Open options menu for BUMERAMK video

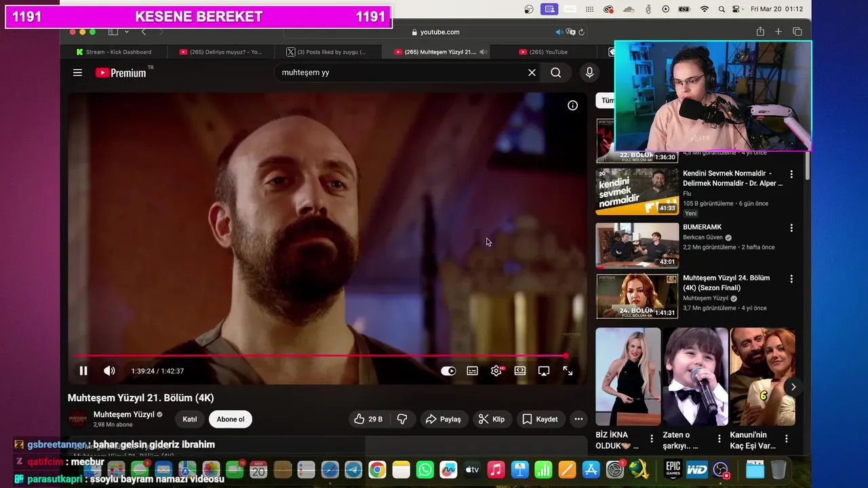[791, 228]
